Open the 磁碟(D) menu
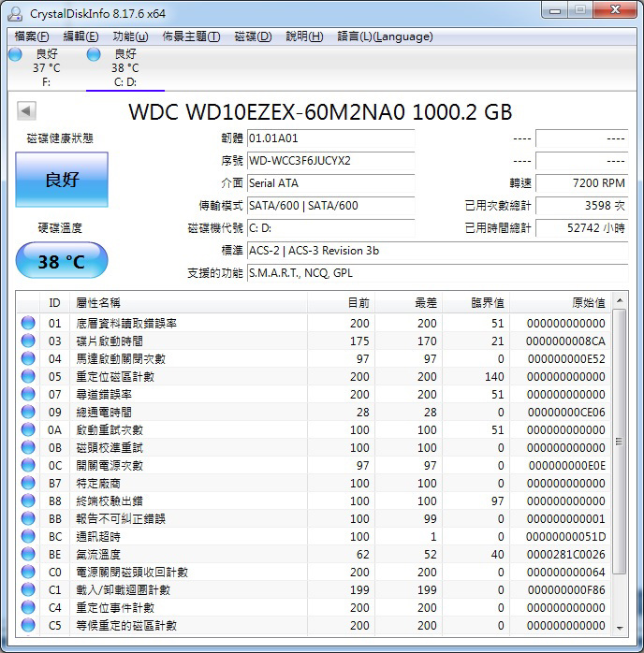Viewport: 644px width, 653px height. pyautogui.click(x=253, y=36)
